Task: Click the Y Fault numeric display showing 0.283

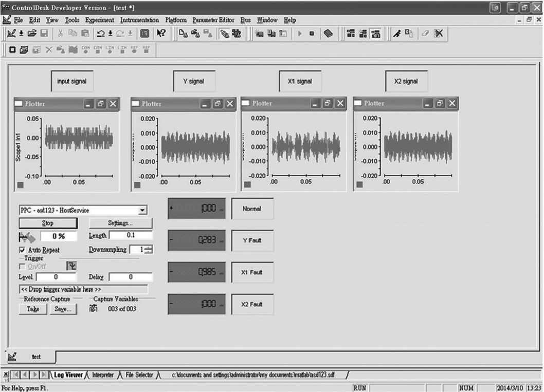Action: [196, 240]
